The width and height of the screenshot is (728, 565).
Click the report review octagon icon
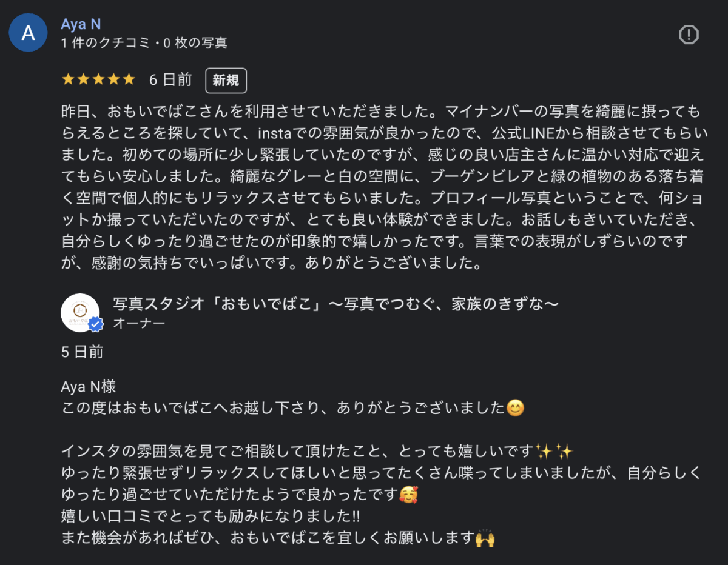689,35
